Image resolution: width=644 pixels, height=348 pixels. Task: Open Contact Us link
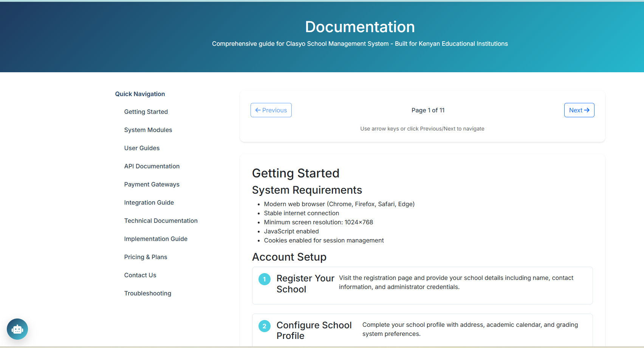coord(140,275)
